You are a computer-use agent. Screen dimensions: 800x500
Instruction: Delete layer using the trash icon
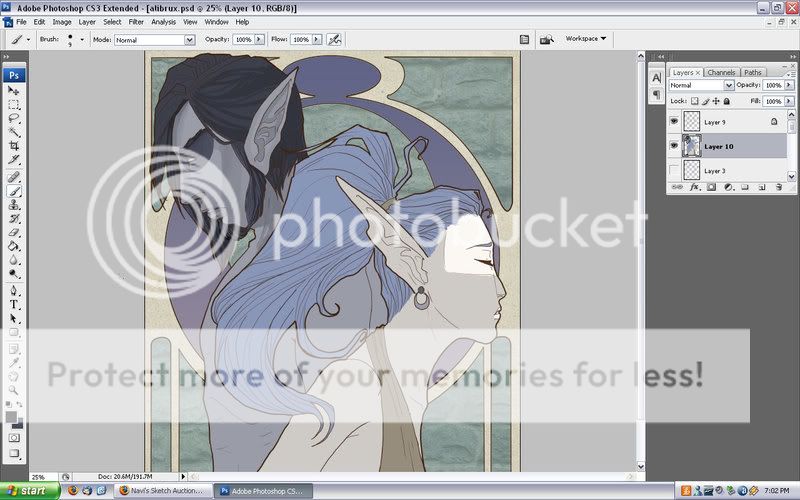point(777,187)
